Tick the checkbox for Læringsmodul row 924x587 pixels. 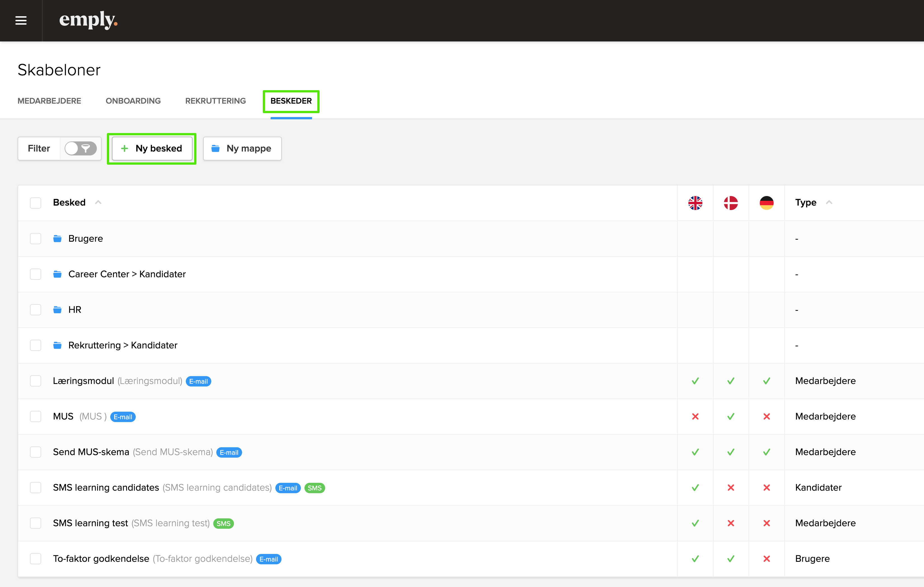coord(35,381)
